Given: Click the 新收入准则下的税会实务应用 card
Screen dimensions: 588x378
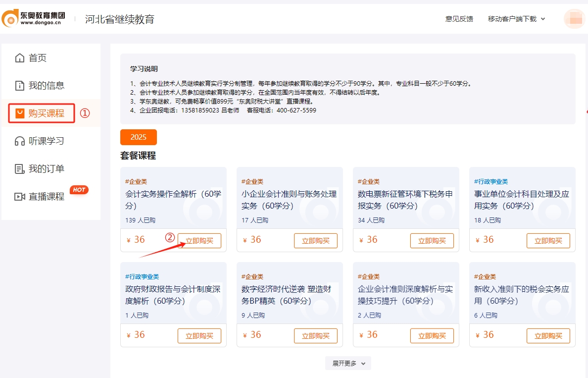Looking at the screenshot, I should pyautogui.click(x=522, y=295).
